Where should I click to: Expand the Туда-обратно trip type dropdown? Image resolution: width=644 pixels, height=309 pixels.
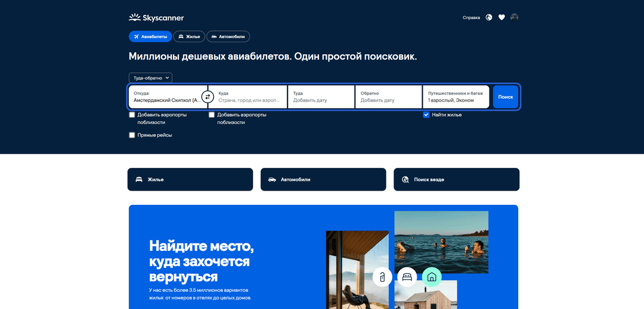[x=150, y=78]
